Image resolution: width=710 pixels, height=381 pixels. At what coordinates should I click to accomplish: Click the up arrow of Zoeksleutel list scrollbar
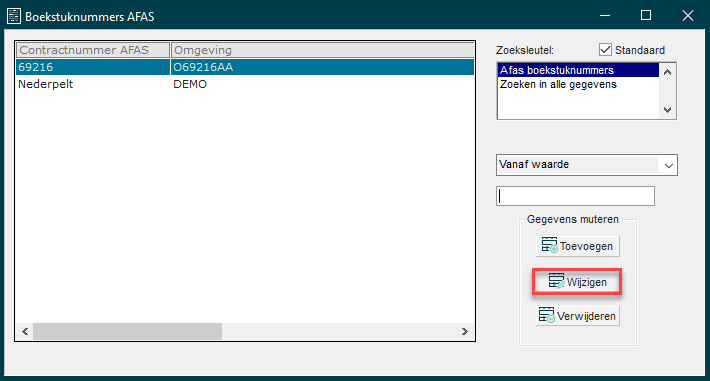point(667,72)
